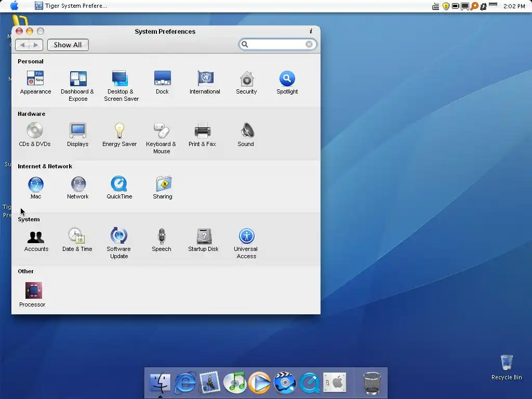Image resolution: width=532 pixels, height=399 pixels.
Task: Open the Appearance preference pane
Action: point(35,82)
